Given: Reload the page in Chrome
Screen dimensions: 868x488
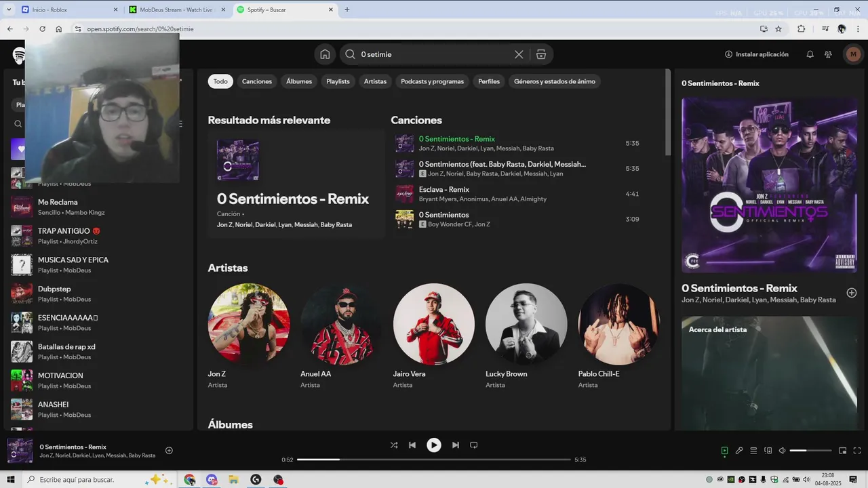Looking at the screenshot, I should [x=42, y=29].
